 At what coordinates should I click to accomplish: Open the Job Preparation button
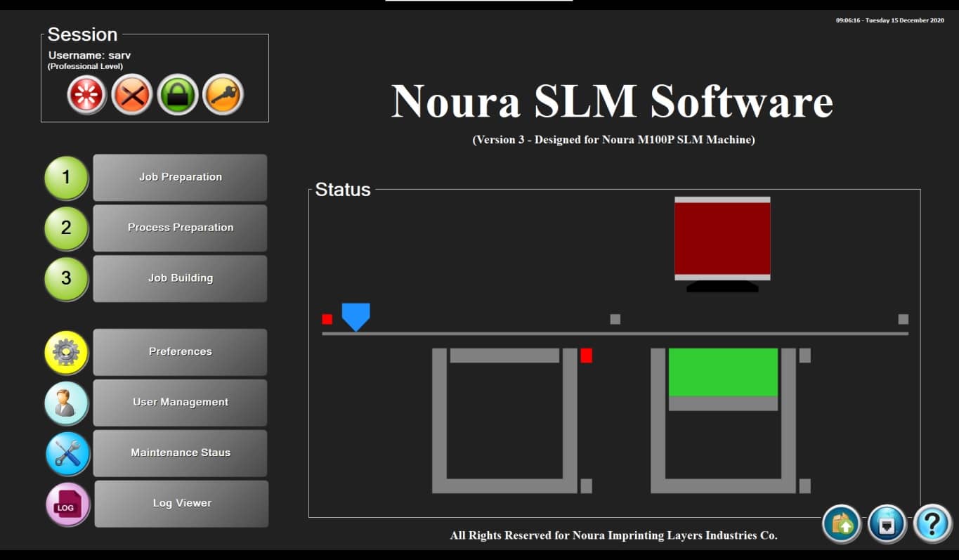pyautogui.click(x=179, y=177)
